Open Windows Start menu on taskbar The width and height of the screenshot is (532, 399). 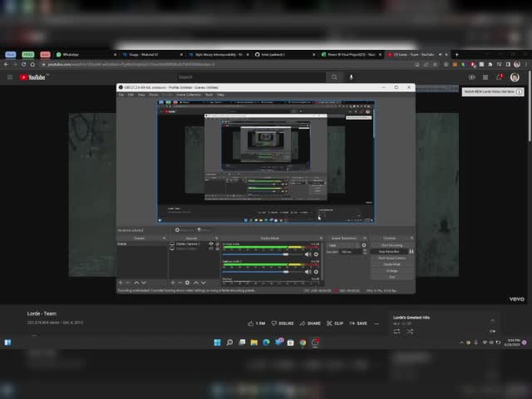(218, 342)
